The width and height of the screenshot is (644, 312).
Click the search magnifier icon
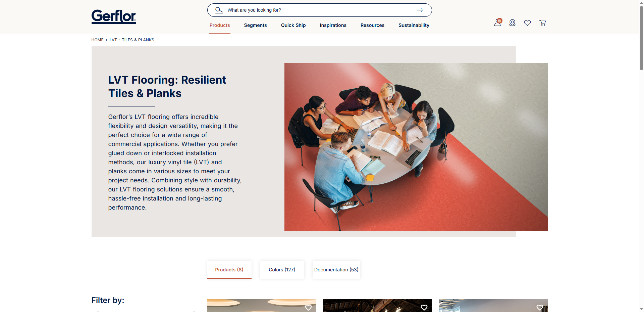point(219,10)
